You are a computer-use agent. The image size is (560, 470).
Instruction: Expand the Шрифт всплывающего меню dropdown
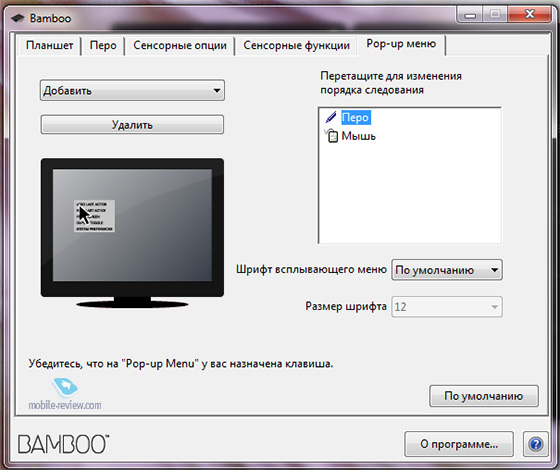pyautogui.click(x=447, y=270)
